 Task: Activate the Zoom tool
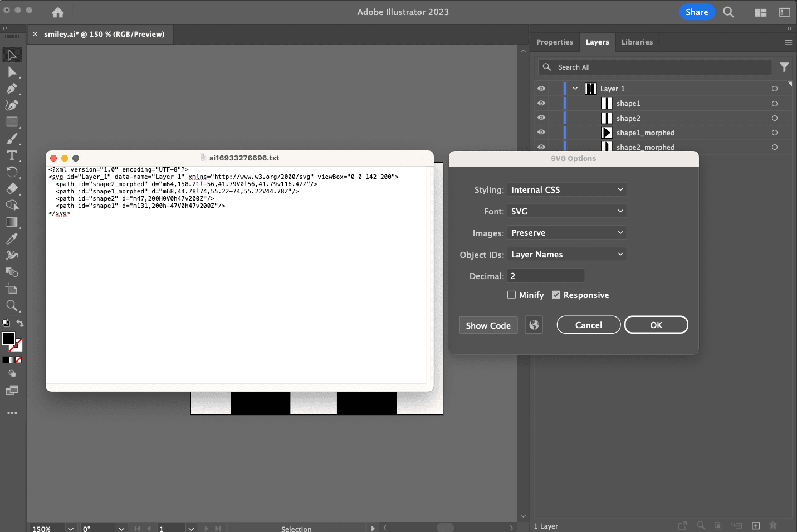coord(12,305)
